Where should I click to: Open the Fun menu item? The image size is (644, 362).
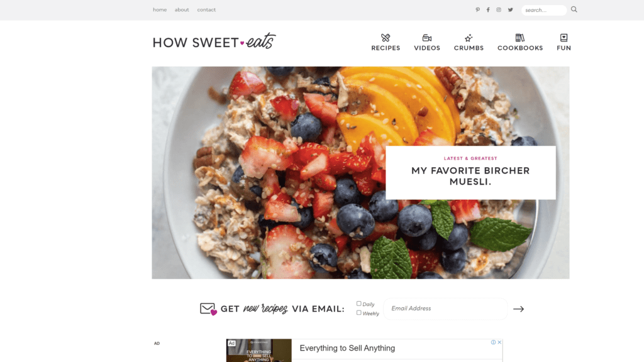[564, 43]
